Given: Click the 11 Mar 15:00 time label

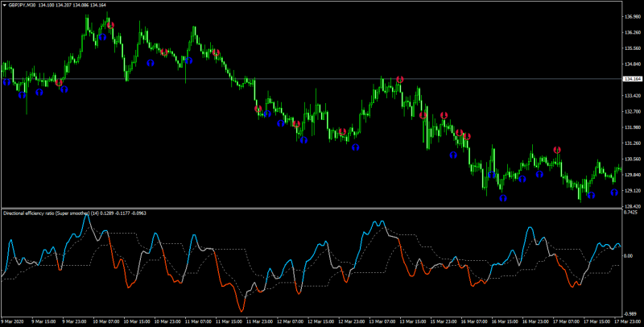Looking at the screenshot, I should point(229,321).
